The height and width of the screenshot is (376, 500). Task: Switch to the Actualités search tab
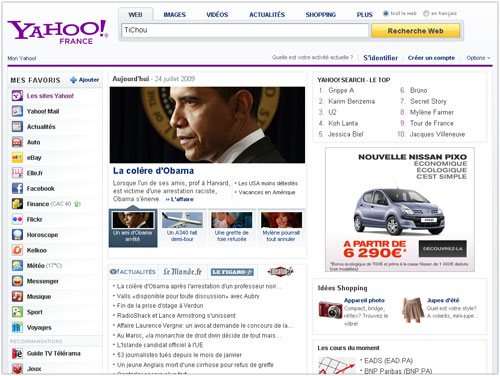pyautogui.click(x=267, y=15)
